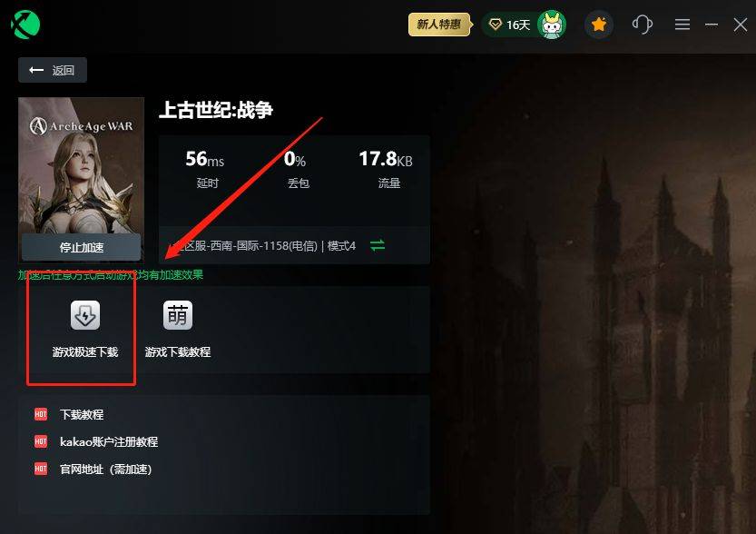Stop acceleration with 停止加速 button

[81, 247]
